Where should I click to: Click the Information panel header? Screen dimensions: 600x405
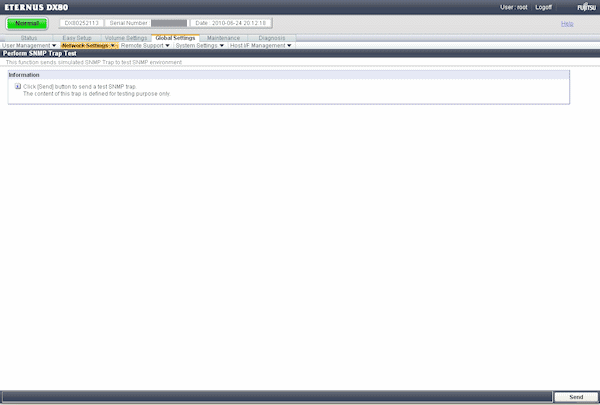(x=289, y=75)
